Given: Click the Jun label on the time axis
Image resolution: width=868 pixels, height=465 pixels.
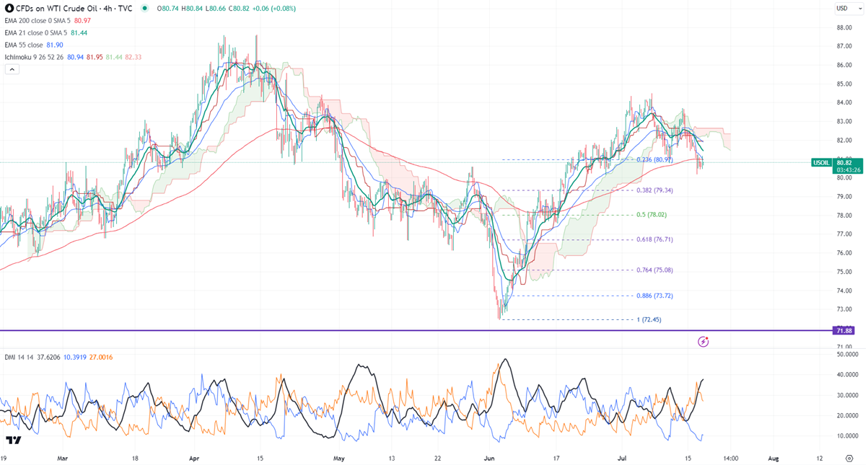Looking at the screenshot, I should (490, 458).
